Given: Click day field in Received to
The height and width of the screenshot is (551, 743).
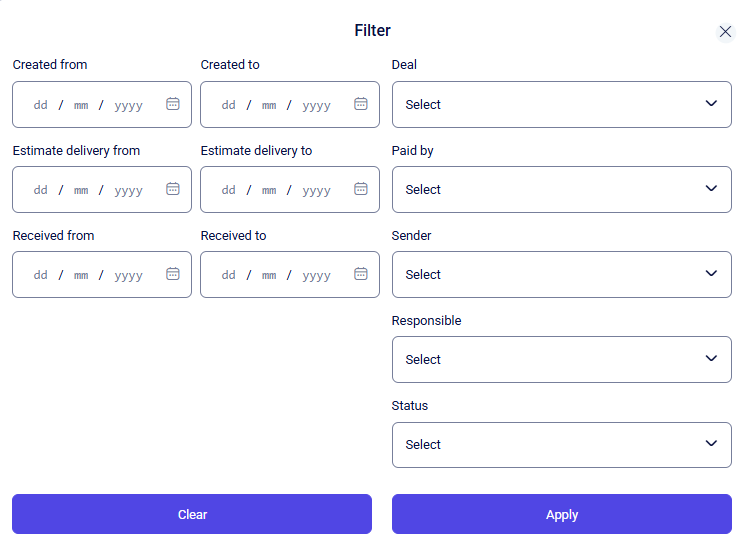Looking at the screenshot, I should point(229,275).
